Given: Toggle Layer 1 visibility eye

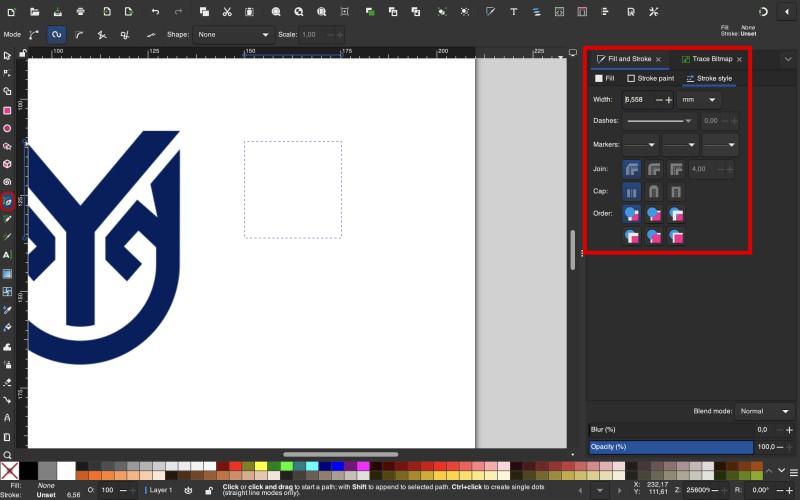Looking at the screenshot, I should [188, 490].
